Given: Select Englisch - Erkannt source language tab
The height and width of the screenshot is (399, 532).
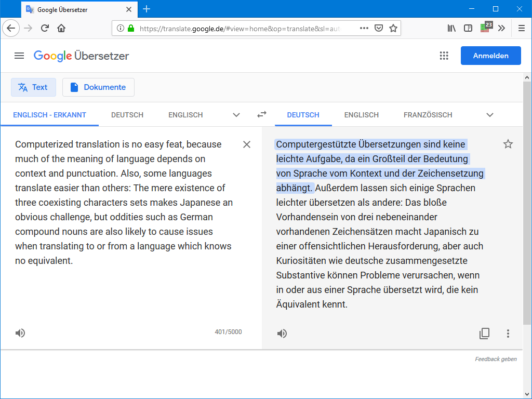Looking at the screenshot, I should point(49,115).
